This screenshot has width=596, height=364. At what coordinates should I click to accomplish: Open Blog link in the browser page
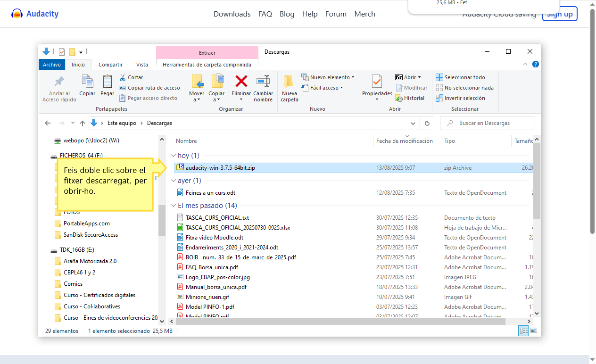tap(287, 14)
